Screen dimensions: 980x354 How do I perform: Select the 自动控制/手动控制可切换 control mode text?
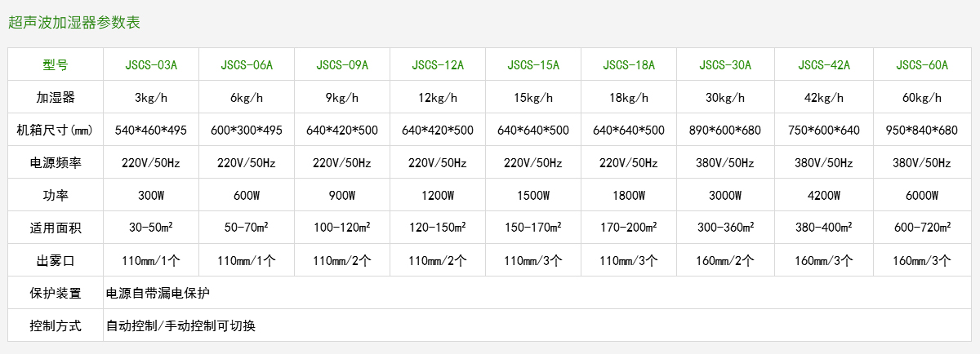click(180, 325)
